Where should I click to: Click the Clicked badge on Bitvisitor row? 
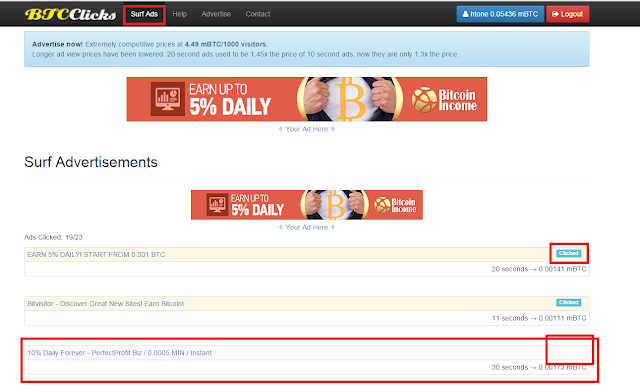coord(569,302)
